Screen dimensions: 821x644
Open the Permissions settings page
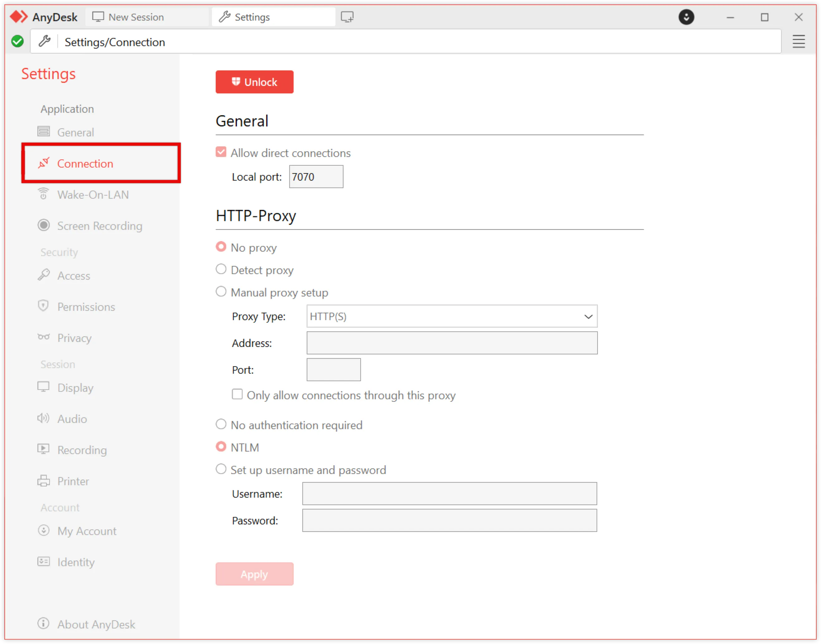(86, 307)
